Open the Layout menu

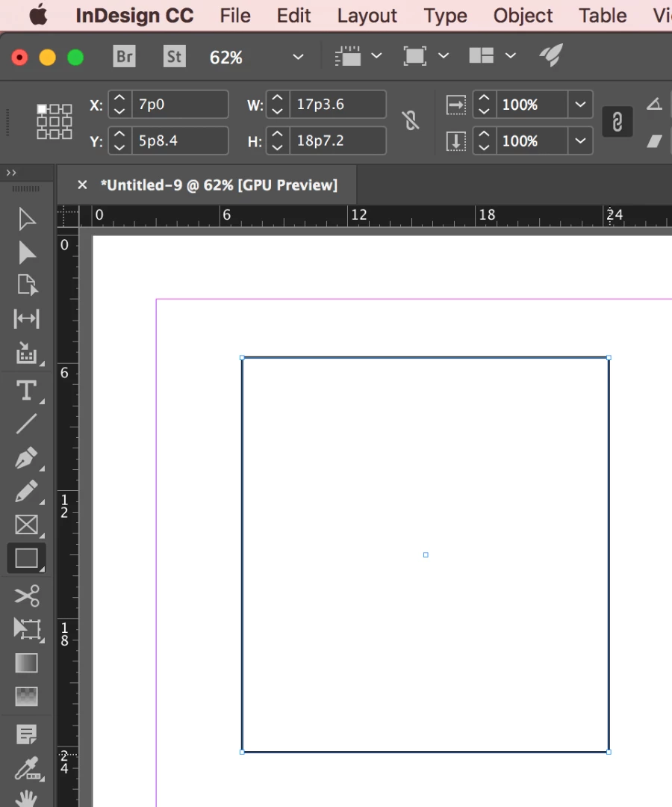(367, 16)
